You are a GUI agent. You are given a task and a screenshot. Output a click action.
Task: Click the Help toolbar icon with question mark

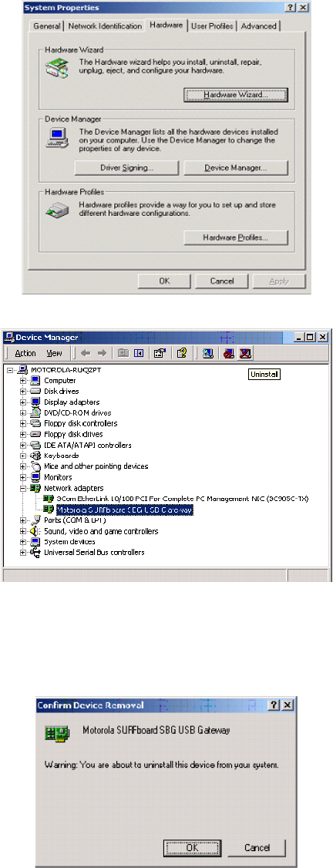tap(181, 352)
